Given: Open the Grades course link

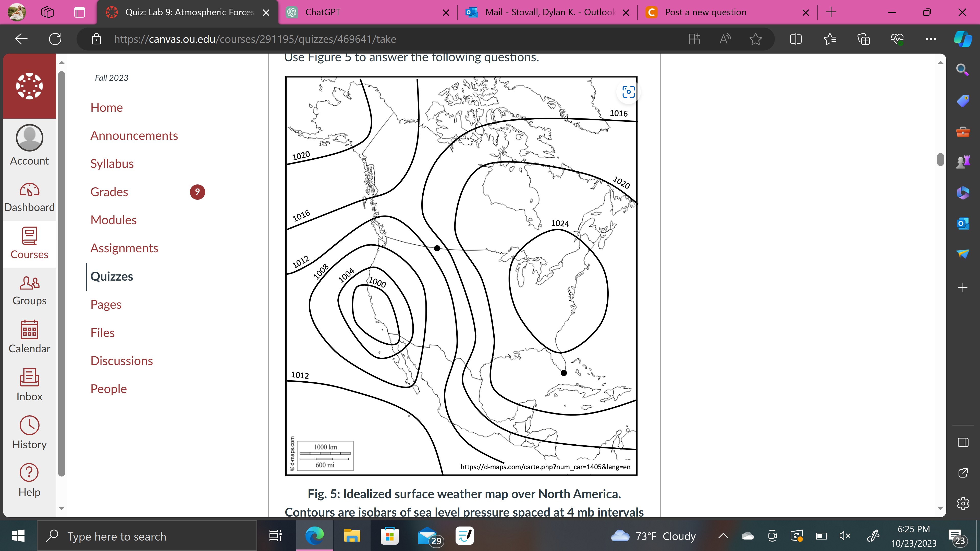Looking at the screenshot, I should [x=109, y=192].
